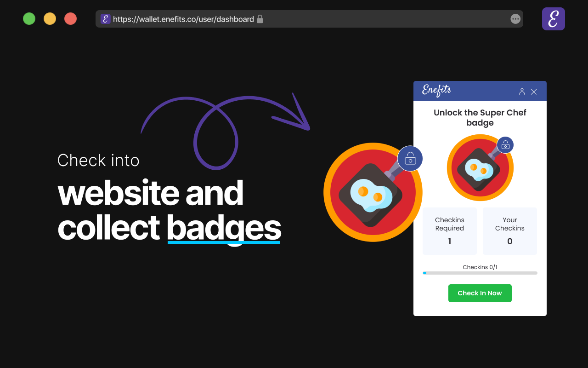The image size is (588, 368).
Task: Click the lock icon on large badge
Action: coord(410,159)
